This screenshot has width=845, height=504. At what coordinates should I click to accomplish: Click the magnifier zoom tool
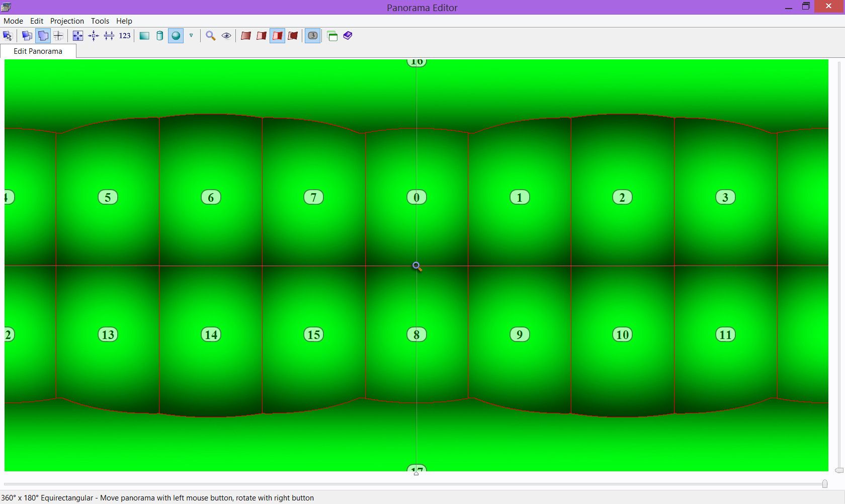[x=211, y=36]
